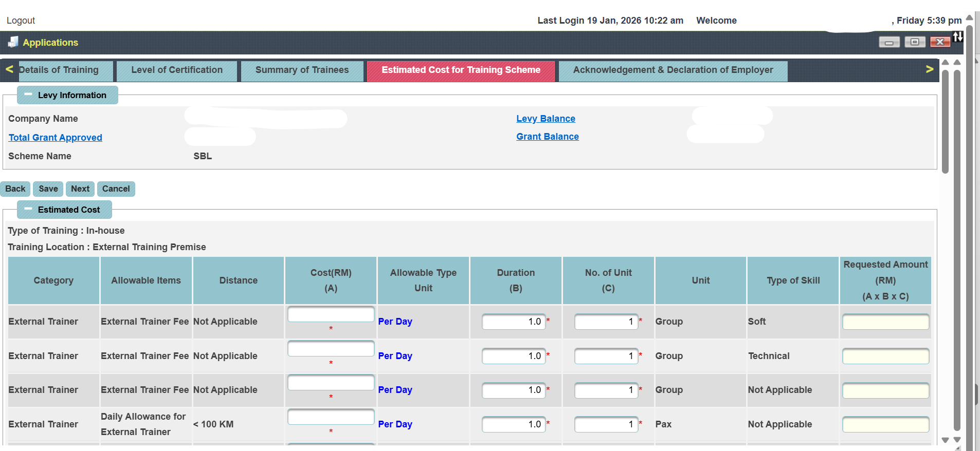This screenshot has height=451, width=980.
Task: Click No. of Unit field in Pax row
Action: (x=606, y=424)
